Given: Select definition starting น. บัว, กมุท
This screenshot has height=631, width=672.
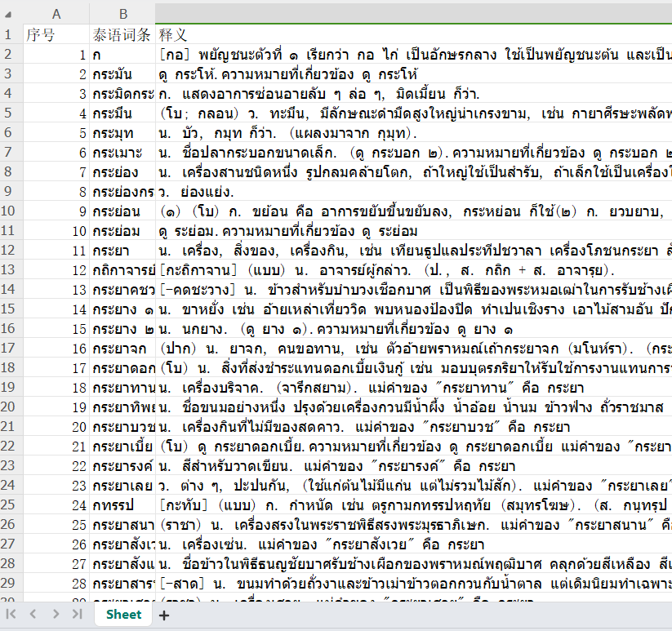Looking at the screenshot, I should 414,133.
